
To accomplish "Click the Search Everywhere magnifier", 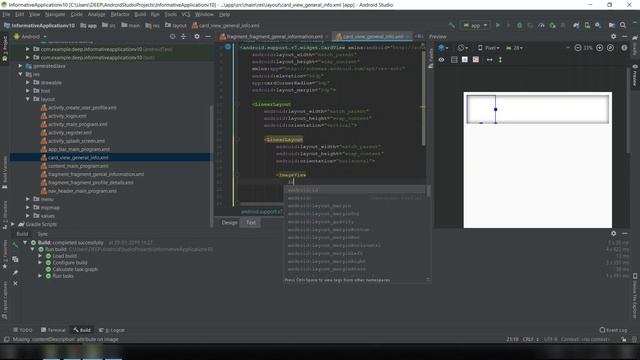I will pyautogui.click(x=623, y=25).
